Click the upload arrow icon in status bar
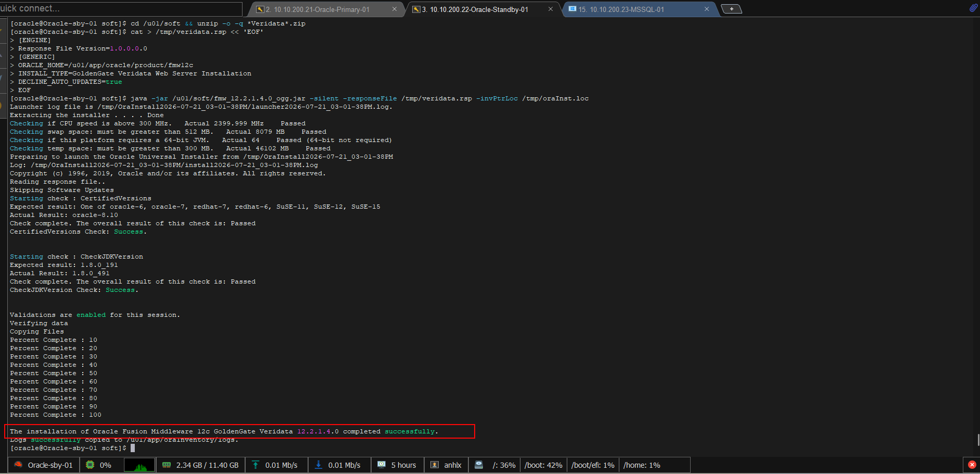Screen dimensions: 980x474 256,465
